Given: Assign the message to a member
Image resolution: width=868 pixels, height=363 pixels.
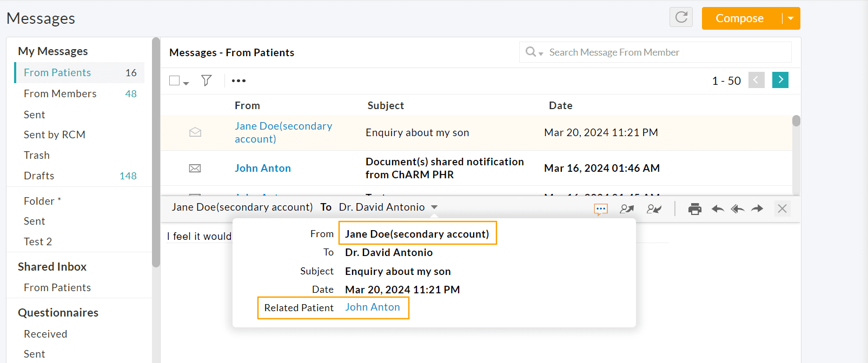Looking at the screenshot, I should (x=626, y=209).
